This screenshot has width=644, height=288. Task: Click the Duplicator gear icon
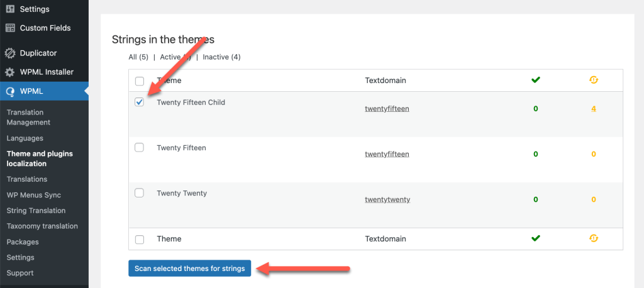click(x=10, y=53)
